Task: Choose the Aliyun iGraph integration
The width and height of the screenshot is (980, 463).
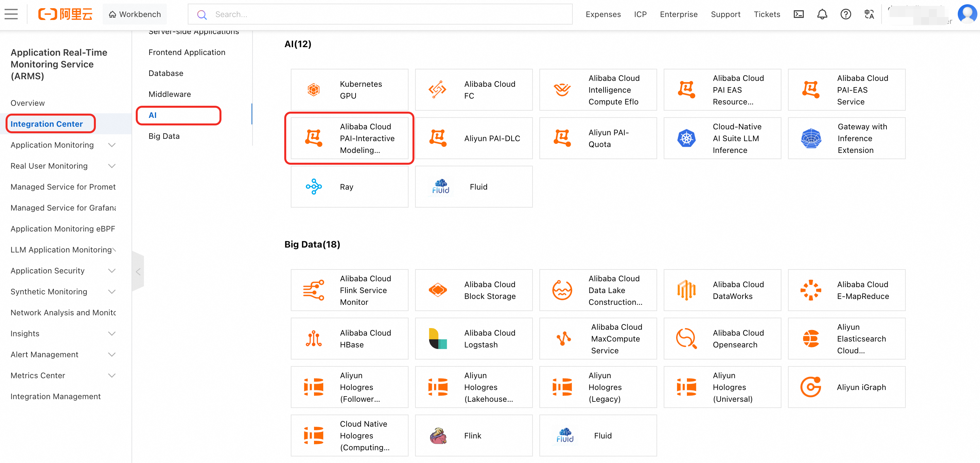Action: click(x=846, y=387)
